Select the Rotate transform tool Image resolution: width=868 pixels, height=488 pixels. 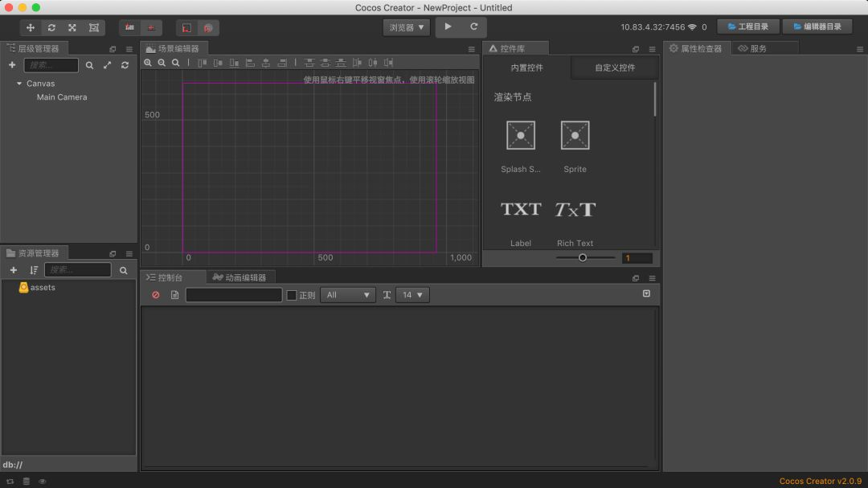coord(51,27)
